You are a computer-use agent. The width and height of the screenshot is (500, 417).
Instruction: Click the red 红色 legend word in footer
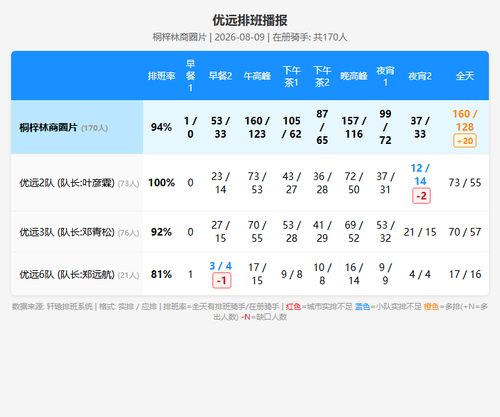pyautogui.click(x=293, y=307)
